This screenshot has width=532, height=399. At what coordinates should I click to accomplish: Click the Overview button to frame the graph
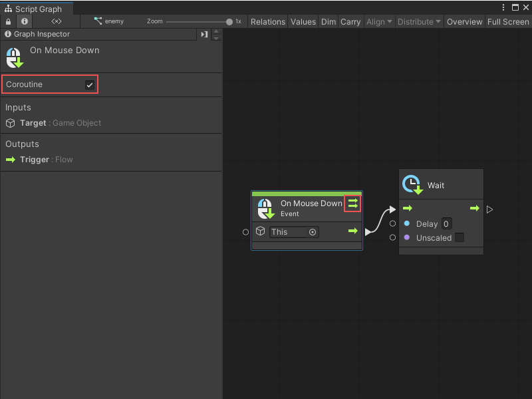click(464, 21)
